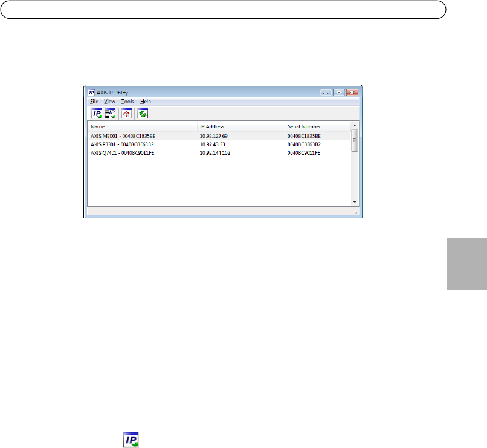
Task: Click AXIS IP Utility title bar icon
Action: pyautogui.click(x=91, y=93)
